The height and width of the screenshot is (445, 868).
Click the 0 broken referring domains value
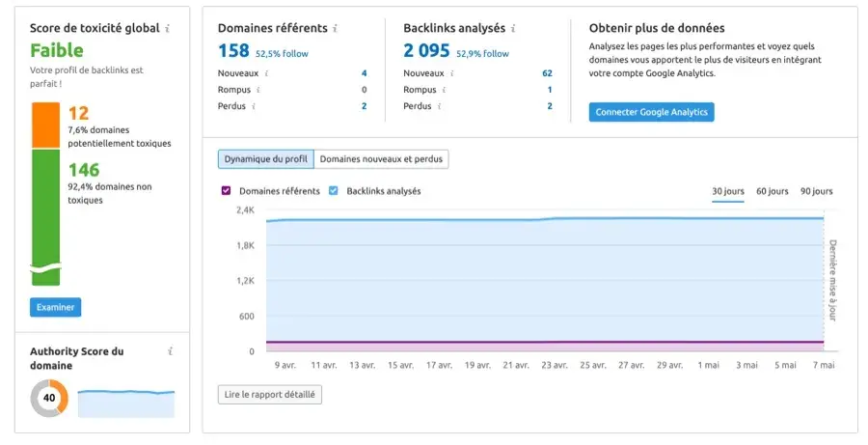coord(365,90)
